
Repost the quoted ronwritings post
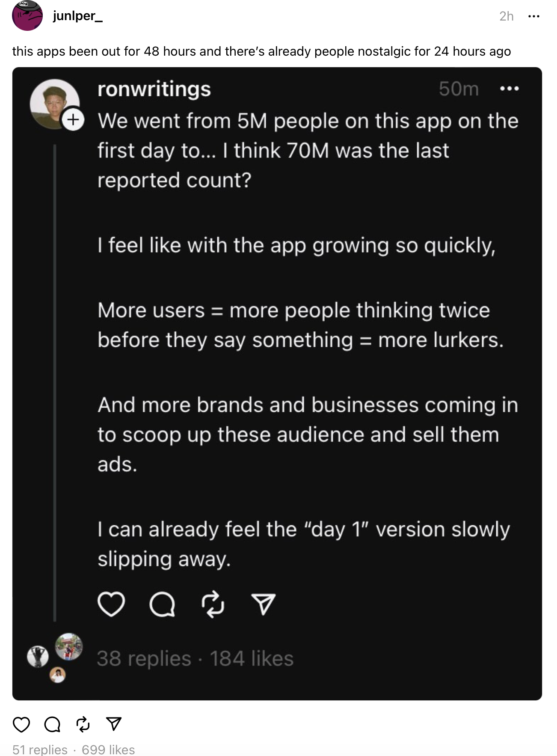pos(213,604)
